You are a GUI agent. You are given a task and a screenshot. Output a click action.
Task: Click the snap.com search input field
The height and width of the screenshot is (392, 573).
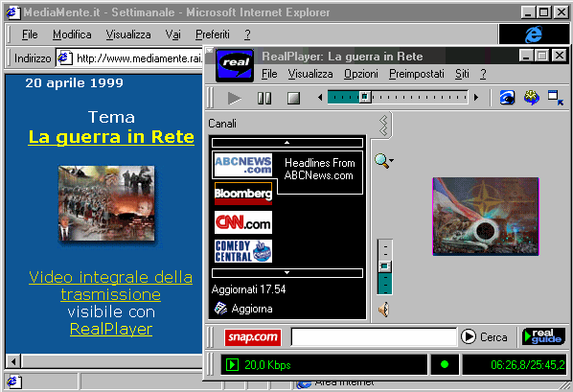[374, 336]
